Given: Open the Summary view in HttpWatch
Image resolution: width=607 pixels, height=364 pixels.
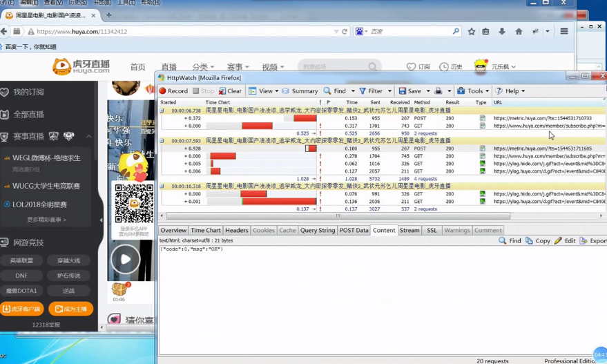Looking at the screenshot, I should (x=299, y=91).
